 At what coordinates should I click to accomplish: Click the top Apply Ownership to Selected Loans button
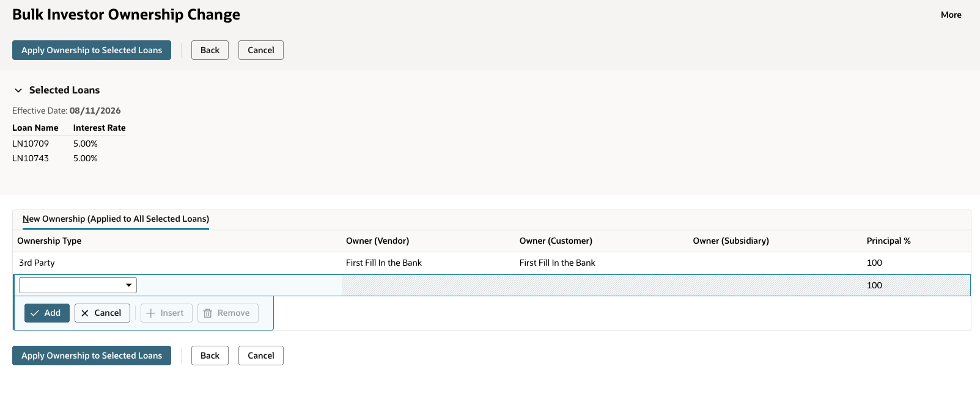pyautogui.click(x=92, y=50)
